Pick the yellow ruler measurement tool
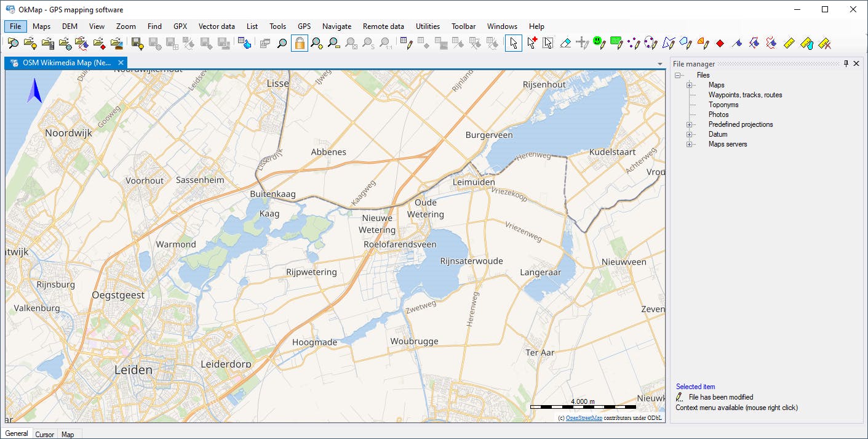Screen dimensions: 868x439 [789, 43]
